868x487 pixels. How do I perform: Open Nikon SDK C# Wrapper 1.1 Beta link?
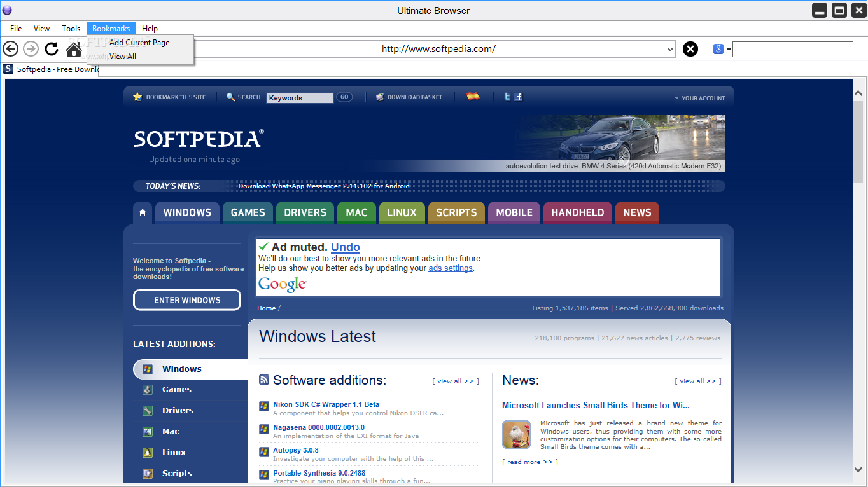[x=326, y=404]
